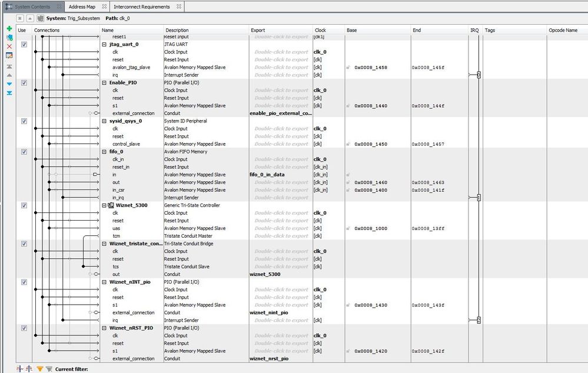Toggle the Use checkbox for jtag_uart_0

(x=24, y=44)
